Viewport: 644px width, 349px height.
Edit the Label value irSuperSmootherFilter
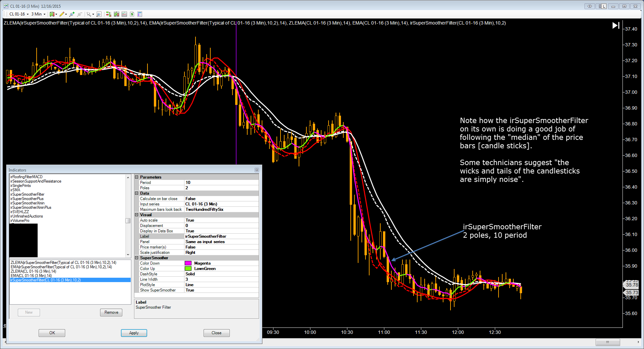[x=222, y=236]
